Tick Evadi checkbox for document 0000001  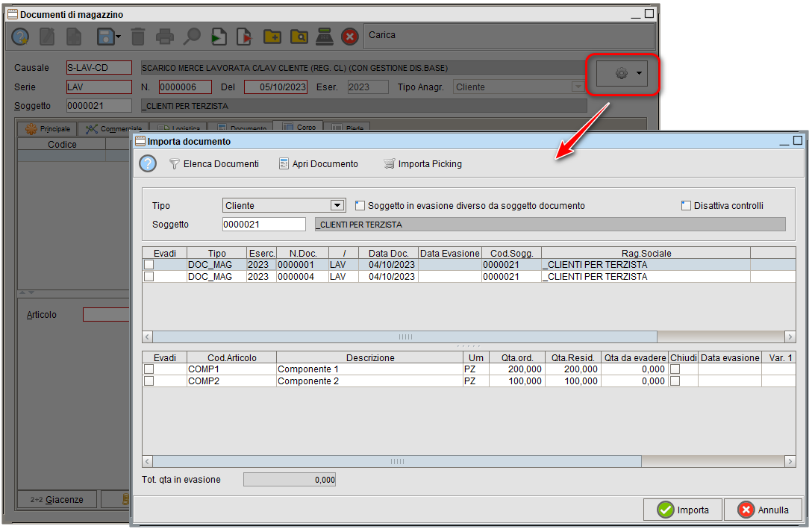tap(149, 264)
